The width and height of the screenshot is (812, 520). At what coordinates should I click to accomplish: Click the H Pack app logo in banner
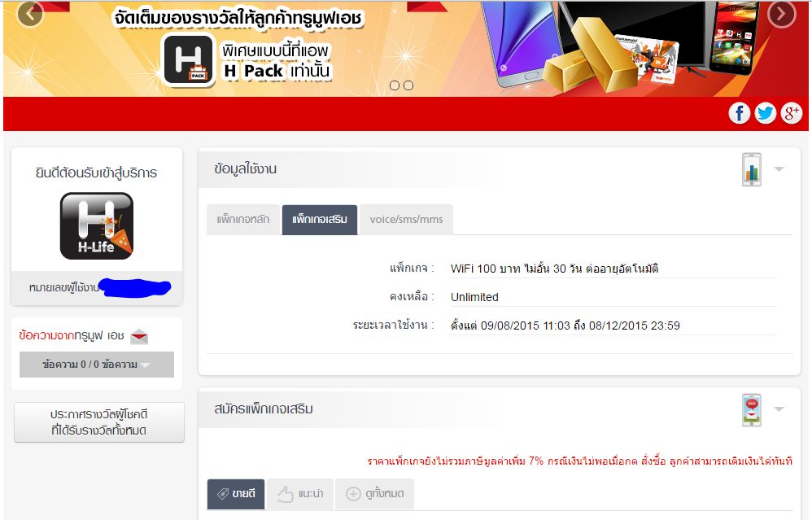tap(187, 60)
